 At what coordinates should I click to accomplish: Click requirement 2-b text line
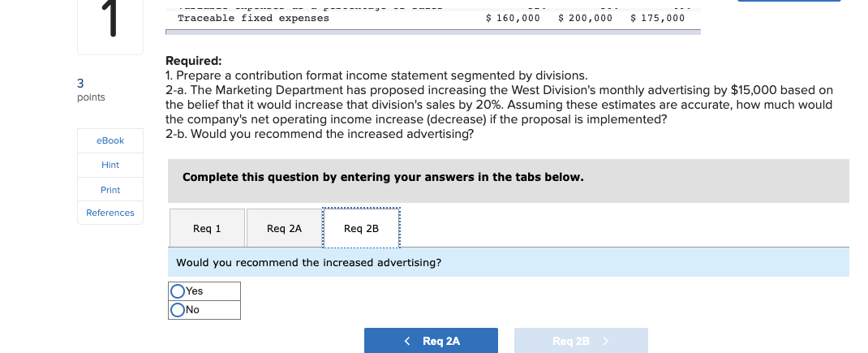[x=320, y=134]
